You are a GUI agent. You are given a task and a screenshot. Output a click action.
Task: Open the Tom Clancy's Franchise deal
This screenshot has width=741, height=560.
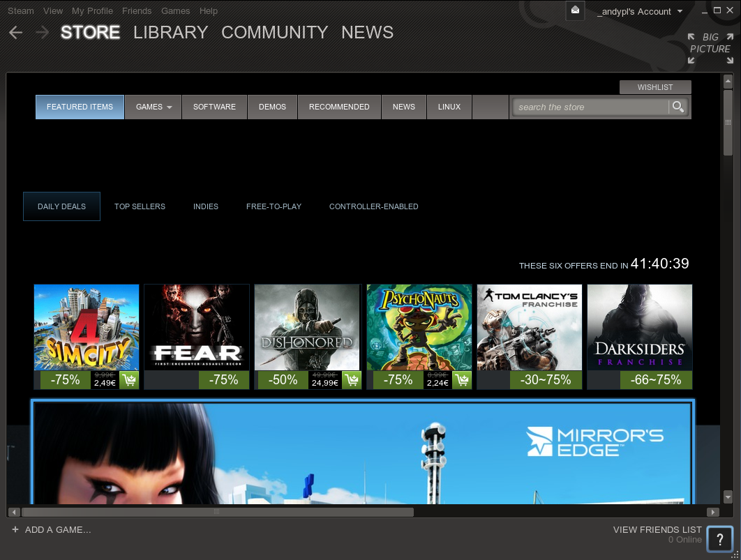(x=530, y=327)
